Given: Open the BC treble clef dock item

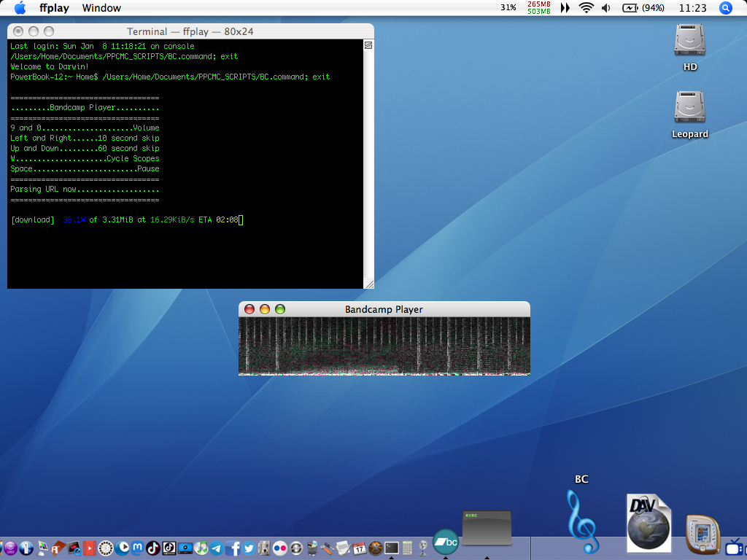Looking at the screenshot, I should 583,521.
